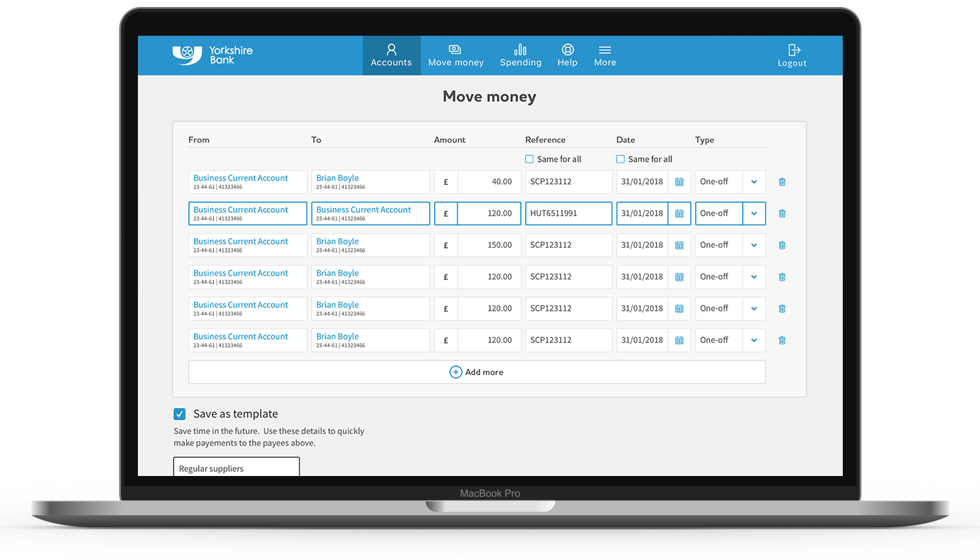980x560 pixels.
Task: Click the 40.00 amount field
Action: click(489, 182)
